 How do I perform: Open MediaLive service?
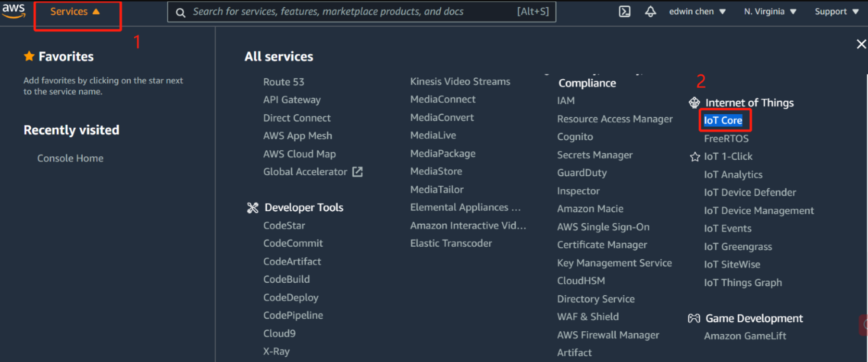tap(433, 135)
